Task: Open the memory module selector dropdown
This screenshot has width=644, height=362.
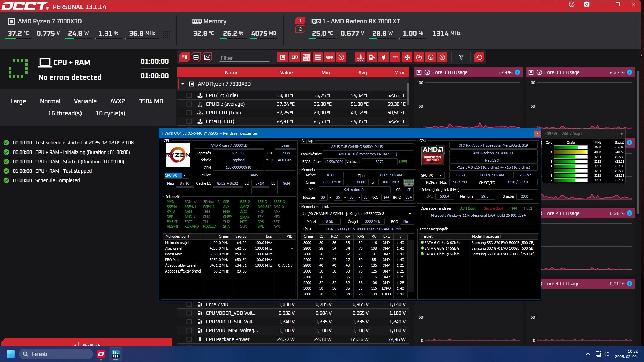Action: click(x=357, y=214)
